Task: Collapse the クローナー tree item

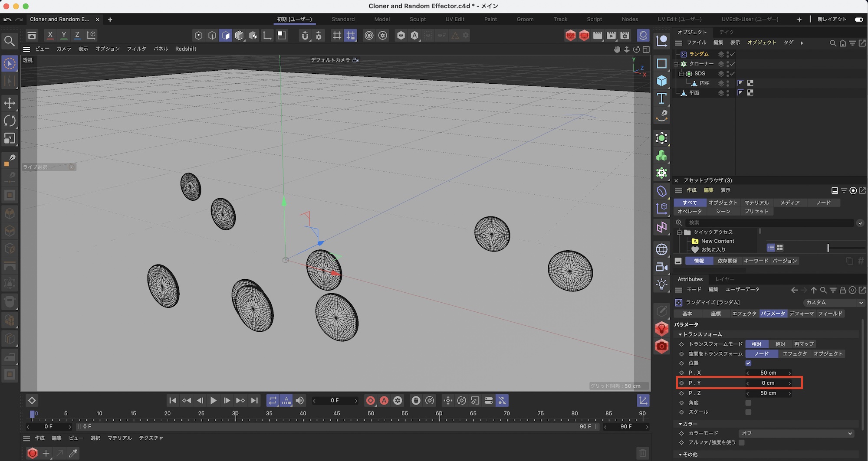Action: tap(676, 64)
